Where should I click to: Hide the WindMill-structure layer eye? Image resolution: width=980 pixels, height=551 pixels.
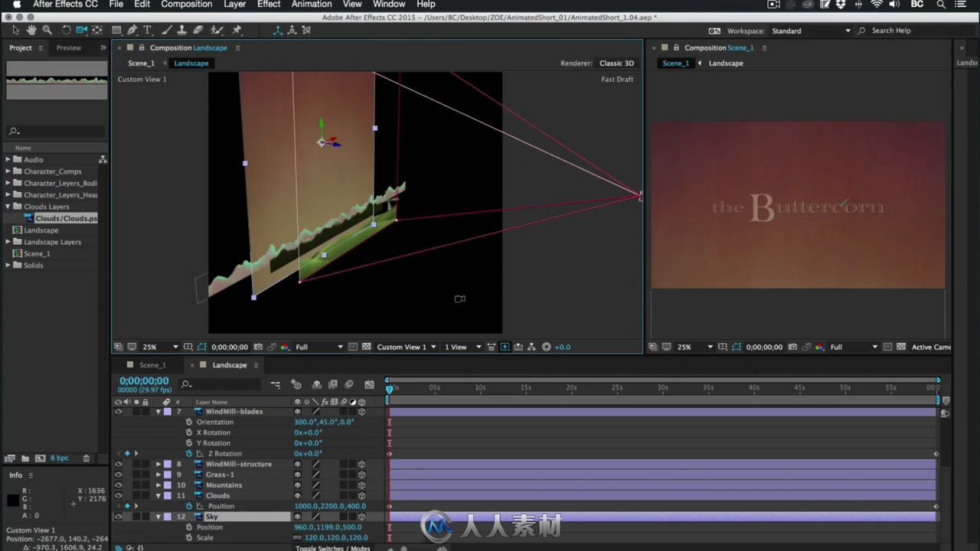point(118,464)
